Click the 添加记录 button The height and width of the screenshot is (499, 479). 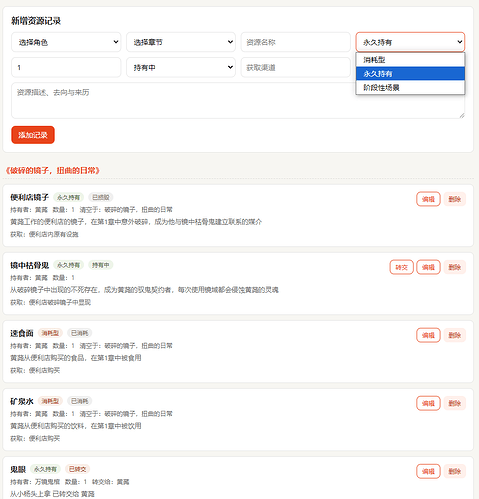tap(33, 135)
